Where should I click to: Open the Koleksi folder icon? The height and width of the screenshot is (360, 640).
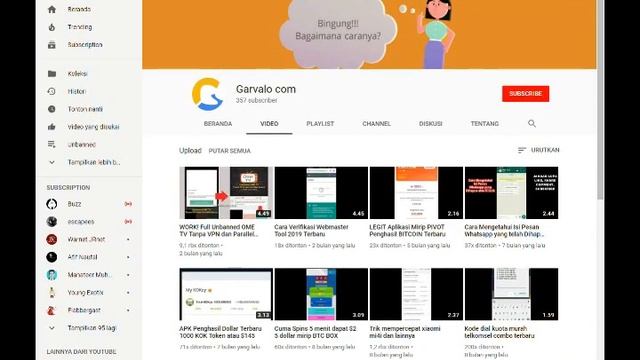click(52, 74)
